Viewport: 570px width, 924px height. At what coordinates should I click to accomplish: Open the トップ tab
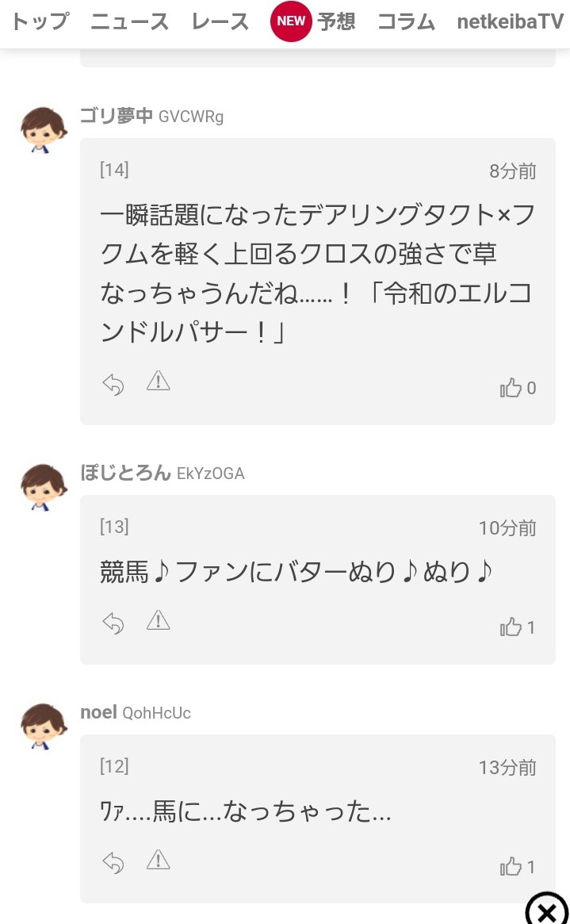click(x=40, y=21)
